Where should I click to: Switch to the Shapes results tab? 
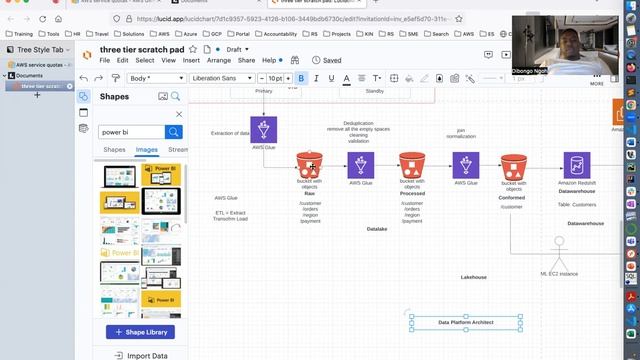coord(114,150)
